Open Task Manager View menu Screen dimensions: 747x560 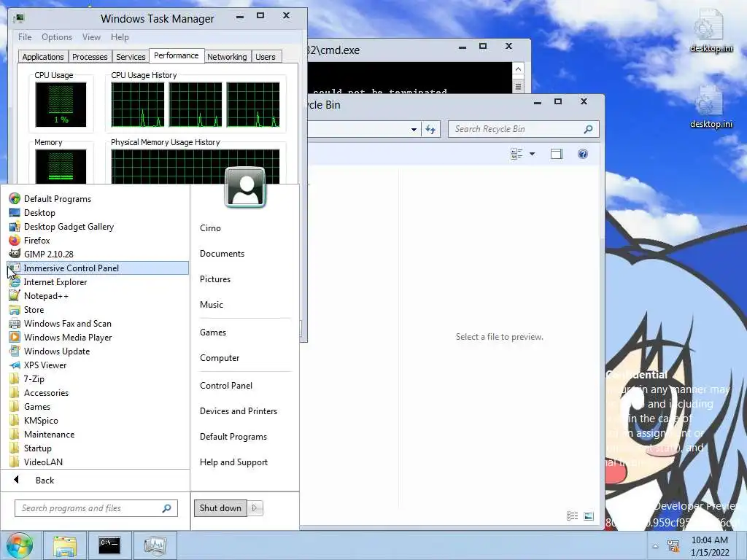[x=91, y=37]
